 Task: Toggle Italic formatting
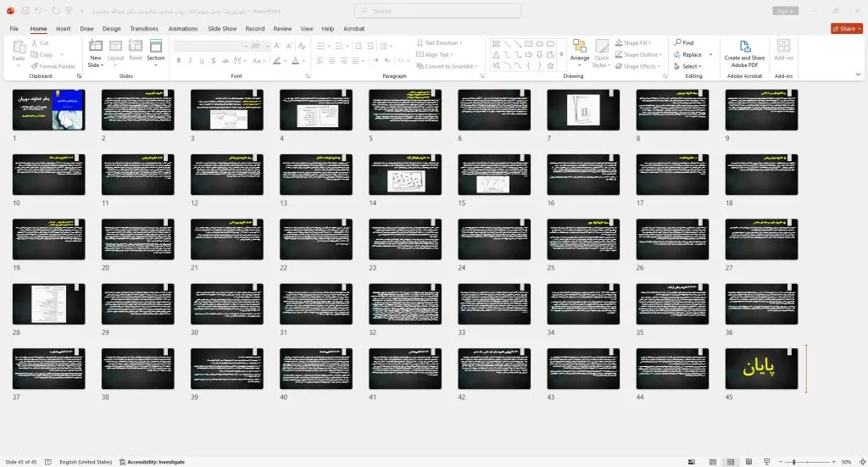(x=191, y=60)
